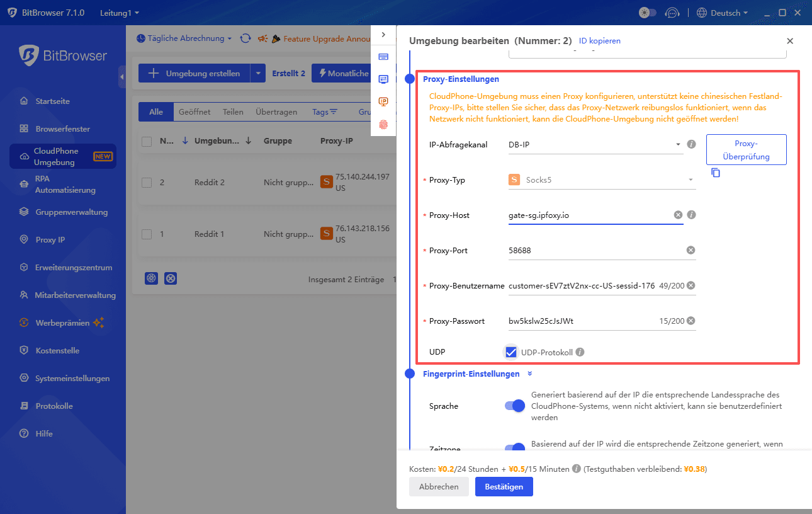Screen dimensions: 812x514
Task: Click the IP icon in side strip
Action: tap(383, 101)
